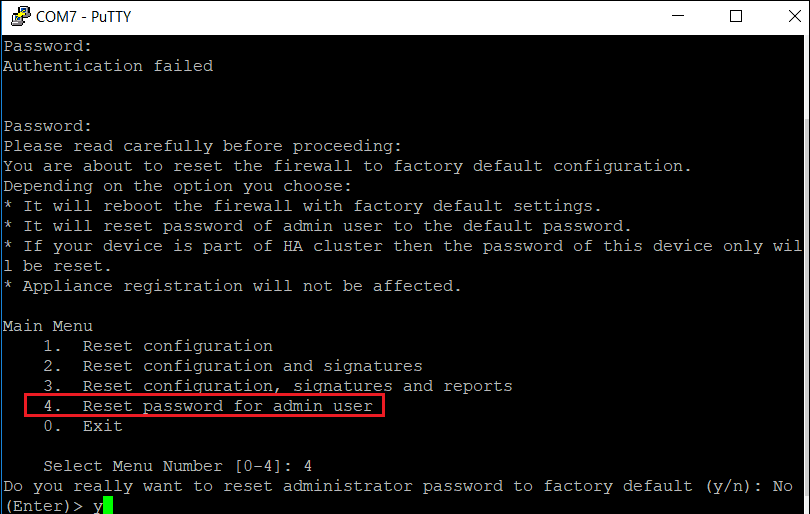Minimize the COM7 PuTTY window
The width and height of the screenshot is (810, 514).
(678, 16)
